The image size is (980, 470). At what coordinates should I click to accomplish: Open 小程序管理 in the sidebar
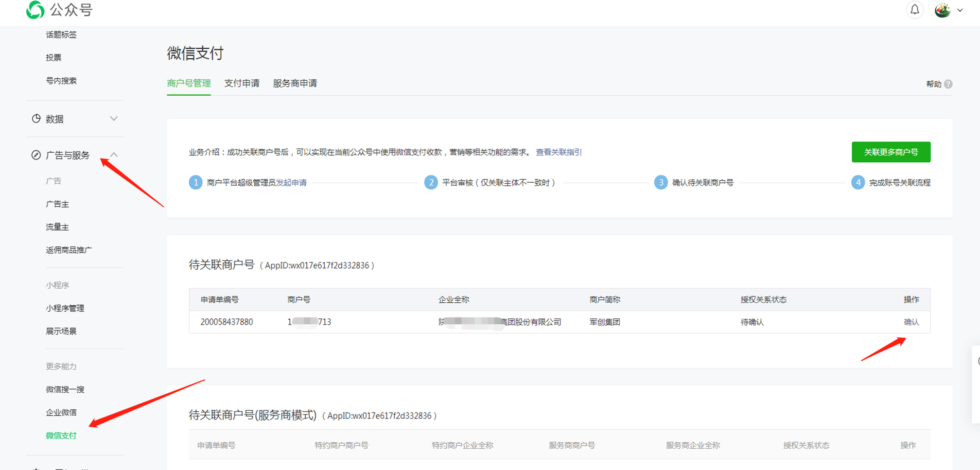[x=65, y=308]
